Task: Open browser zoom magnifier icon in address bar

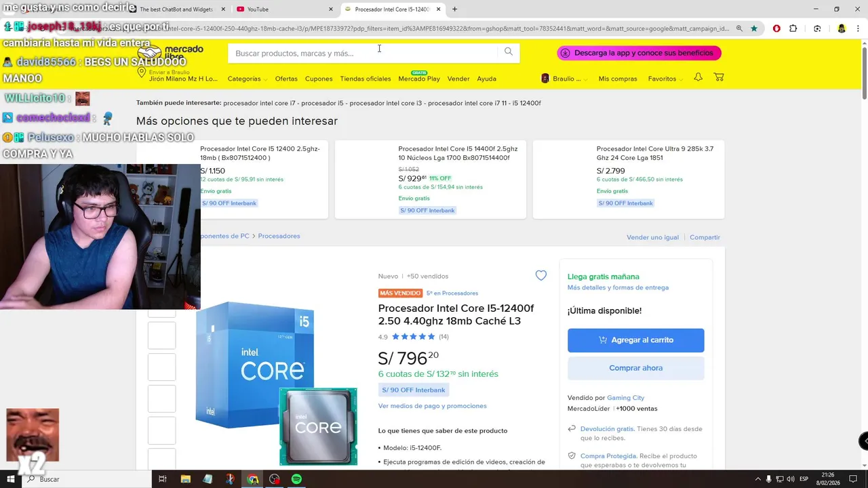Action: point(739,28)
